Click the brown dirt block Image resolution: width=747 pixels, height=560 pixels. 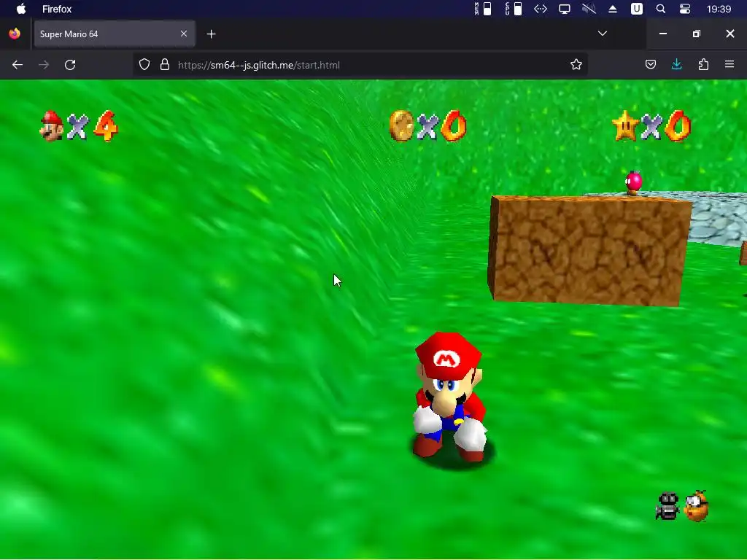[589, 250]
